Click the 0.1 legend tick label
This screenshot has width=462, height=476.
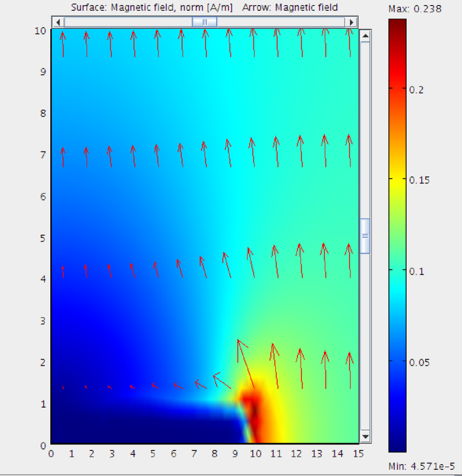416,271
